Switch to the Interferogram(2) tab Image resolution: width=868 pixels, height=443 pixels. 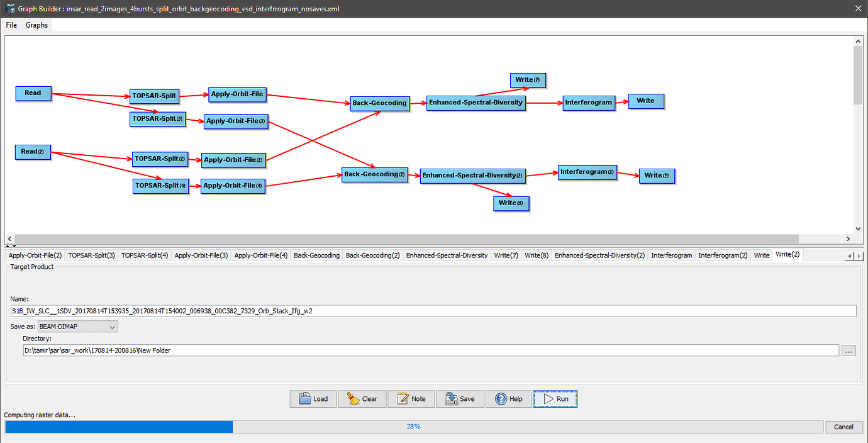point(723,255)
